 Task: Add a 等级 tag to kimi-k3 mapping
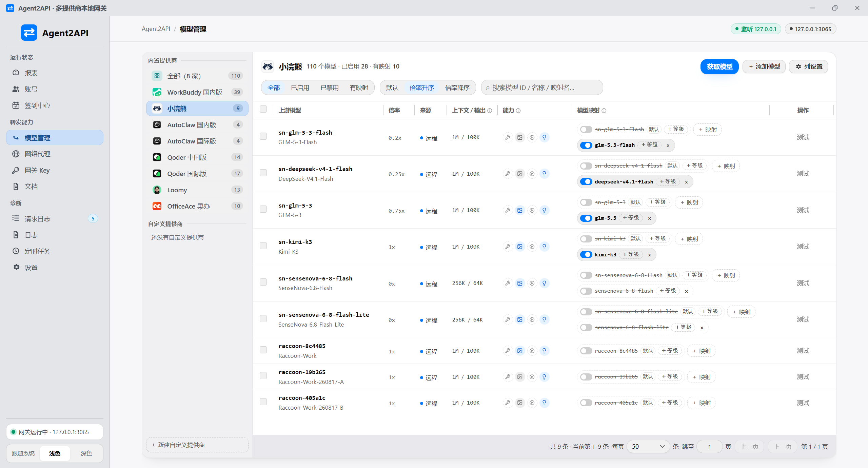(631, 254)
